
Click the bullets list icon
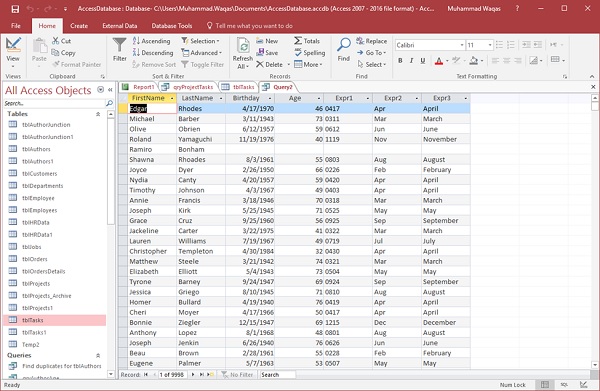click(499, 45)
